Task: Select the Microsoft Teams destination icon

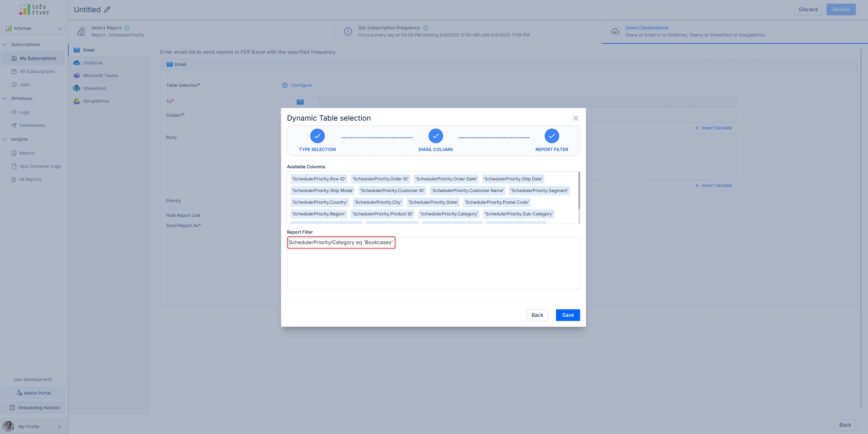Action: (77, 76)
